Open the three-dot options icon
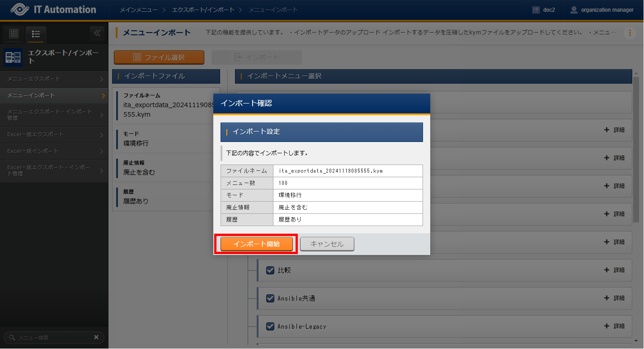 coord(630,33)
